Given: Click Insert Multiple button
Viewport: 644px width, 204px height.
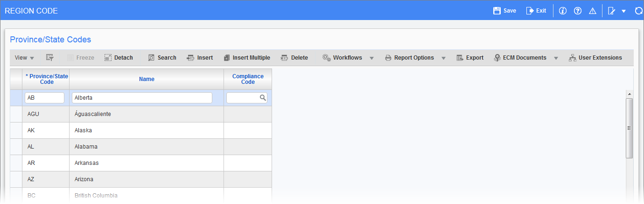Looking at the screenshot, I should tap(247, 58).
